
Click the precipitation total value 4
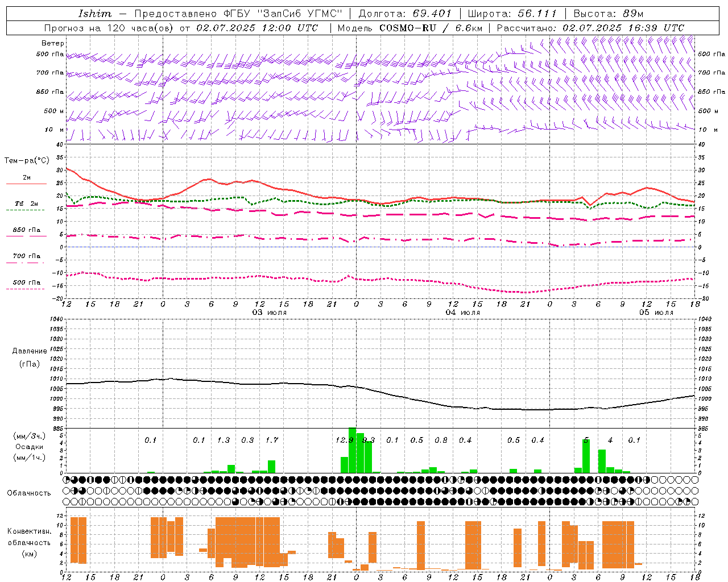click(610, 440)
